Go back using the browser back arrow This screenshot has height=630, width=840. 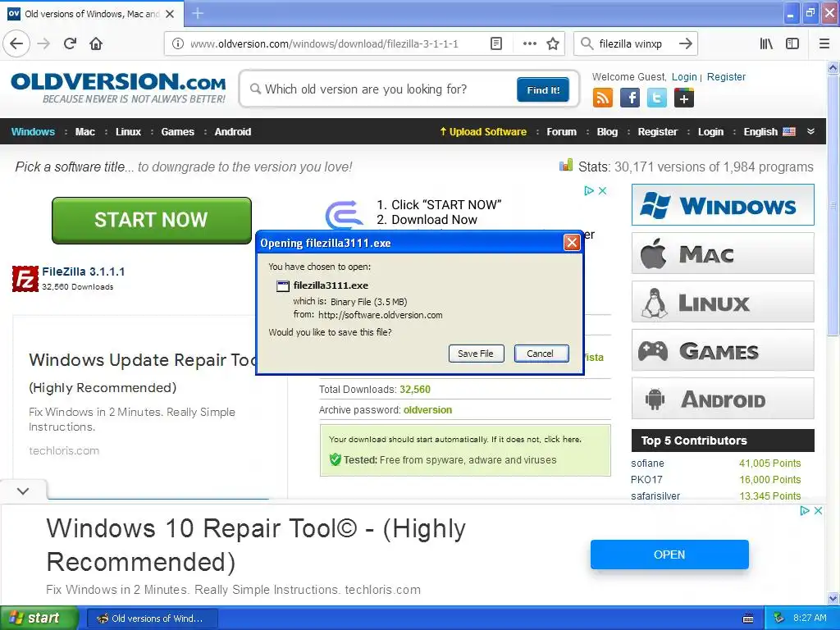pos(16,43)
